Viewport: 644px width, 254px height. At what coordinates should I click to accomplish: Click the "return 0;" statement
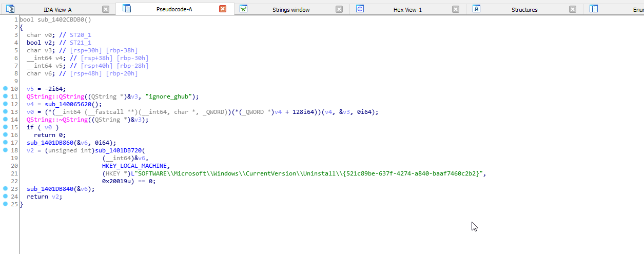point(50,135)
